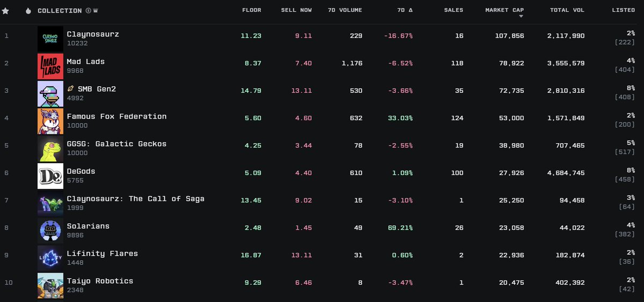644x302 pixels.
Task: Click DeGods 7D volume 610
Action: click(x=356, y=173)
